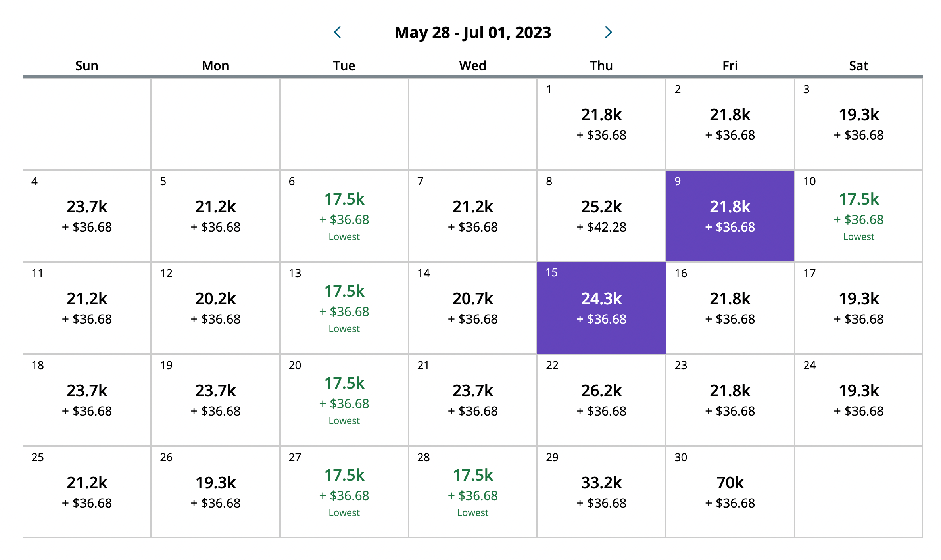This screenshot has width=941, height=560.
Task: Select June 12 fare of 20.2k
Action: 215,308
